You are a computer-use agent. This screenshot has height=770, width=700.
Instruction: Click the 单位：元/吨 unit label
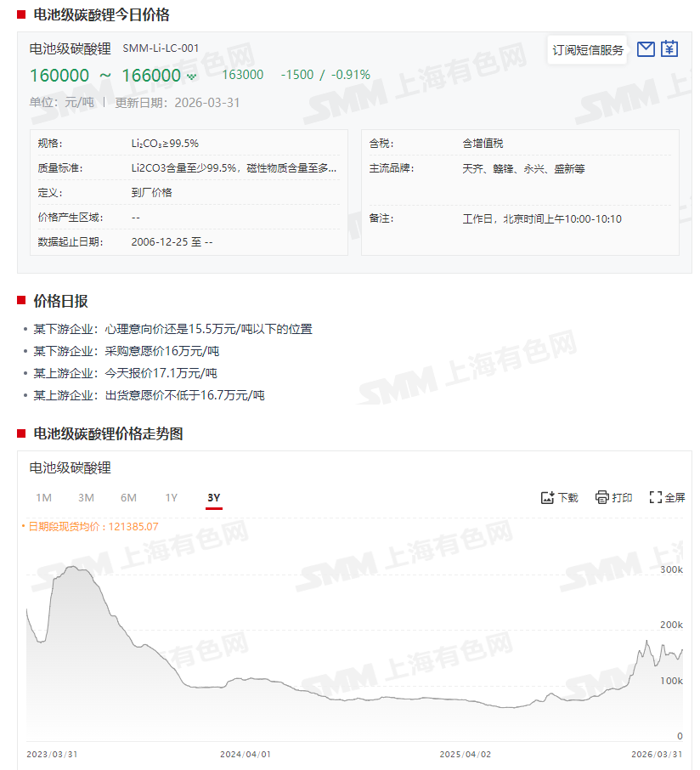[61, 103]
